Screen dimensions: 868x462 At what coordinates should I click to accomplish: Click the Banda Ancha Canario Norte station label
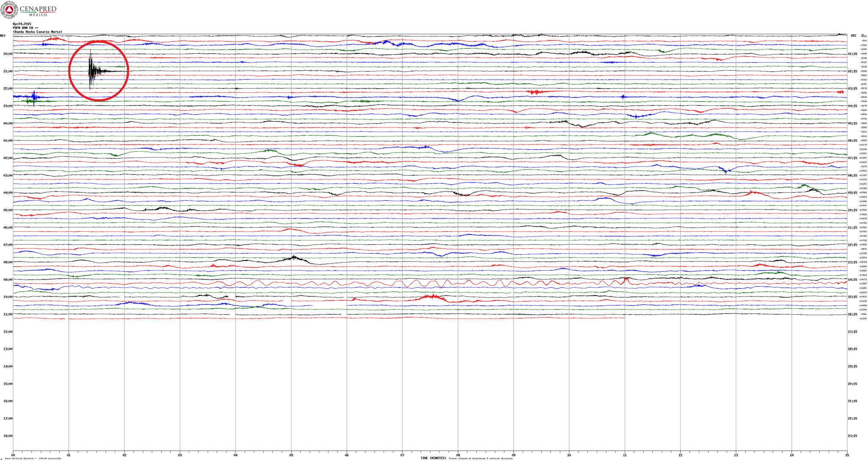click(37, 32)
